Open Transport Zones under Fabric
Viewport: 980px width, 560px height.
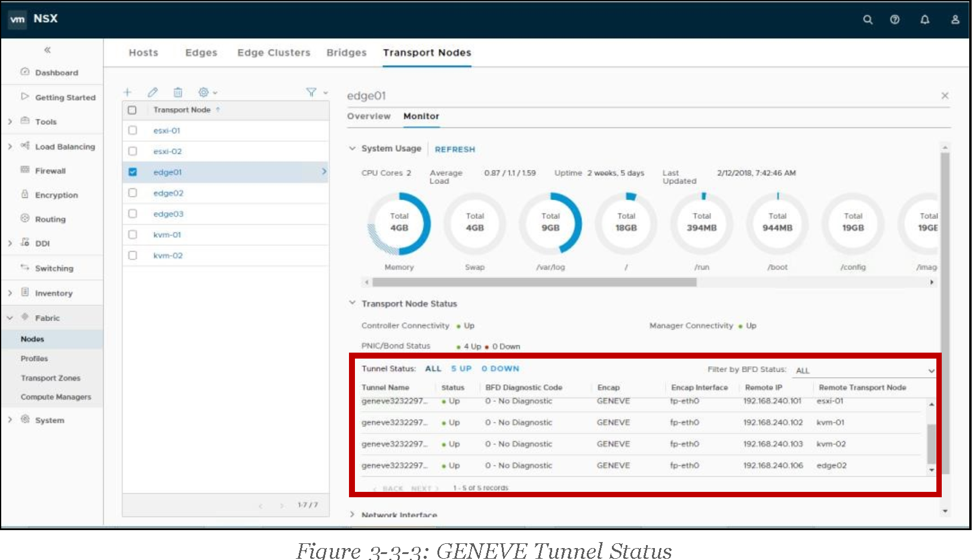(50, 378)
